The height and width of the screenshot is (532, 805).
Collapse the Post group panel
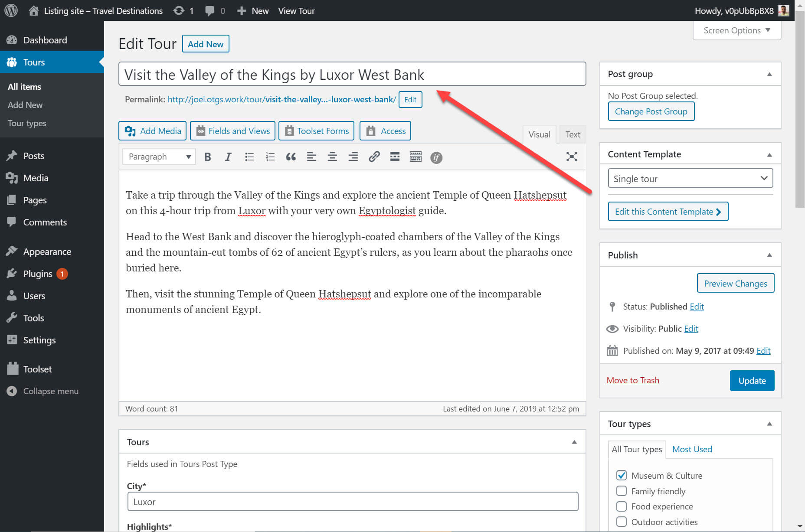coord(769,74)
